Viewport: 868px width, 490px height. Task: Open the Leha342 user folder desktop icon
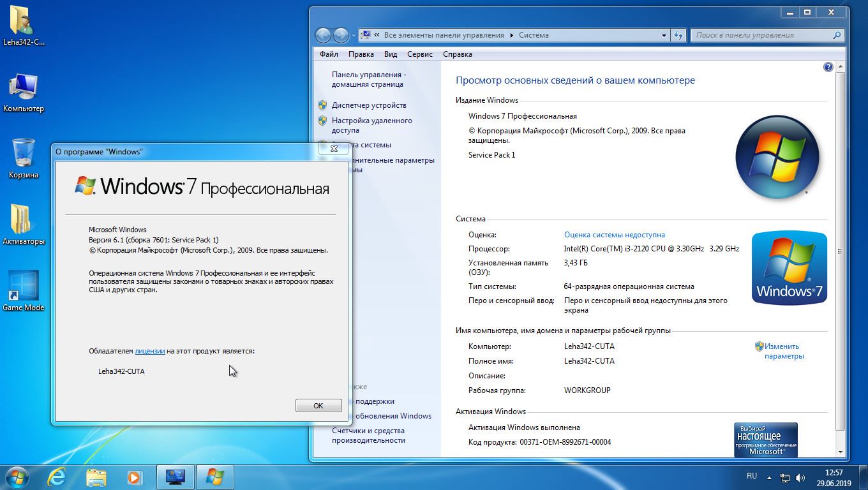tap(24, 22)
